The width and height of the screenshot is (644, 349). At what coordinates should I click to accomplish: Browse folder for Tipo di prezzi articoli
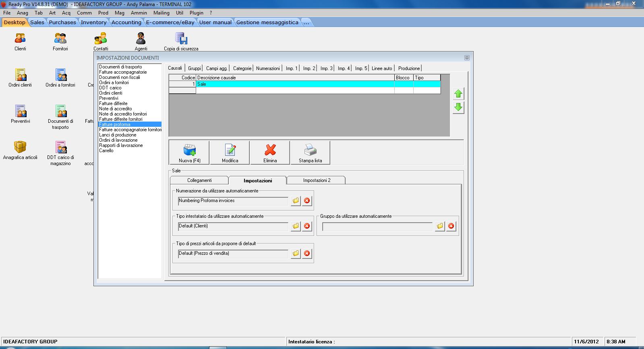point(296,253)
